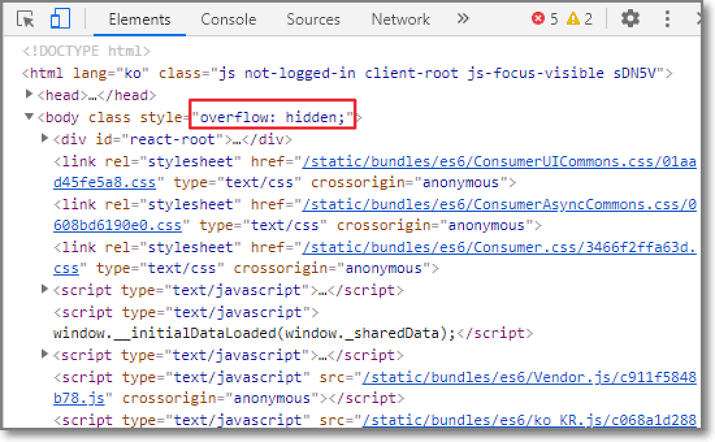Expand the first collapsed script node
Image resolution: width=715 pixels, height=442 pixels.
pyautogui.click(x=45, y=289)
